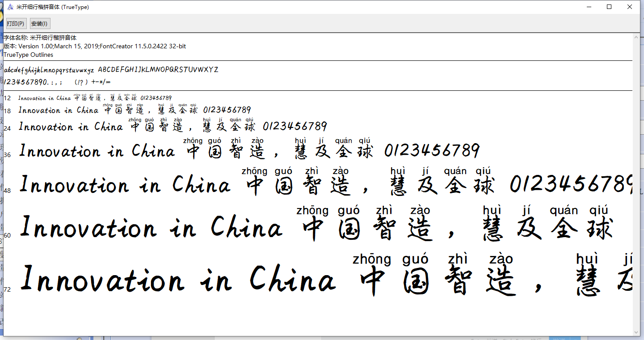Click the size label 72

[x=7, y=289]
